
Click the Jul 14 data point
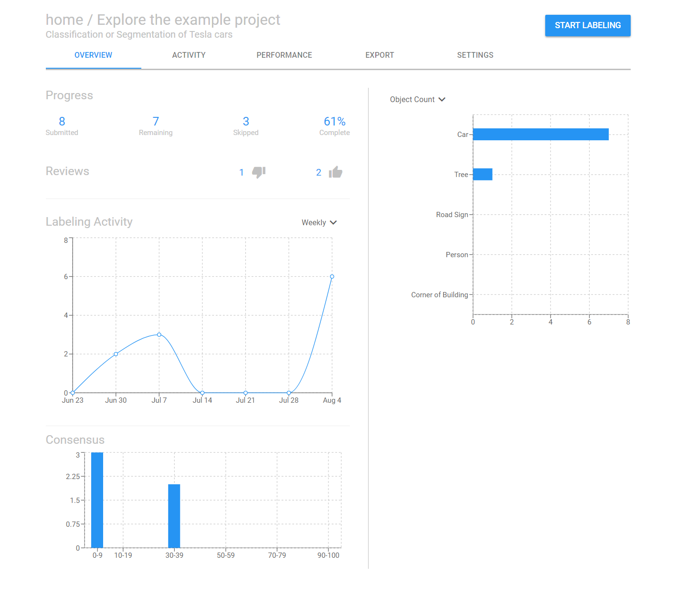202,393
